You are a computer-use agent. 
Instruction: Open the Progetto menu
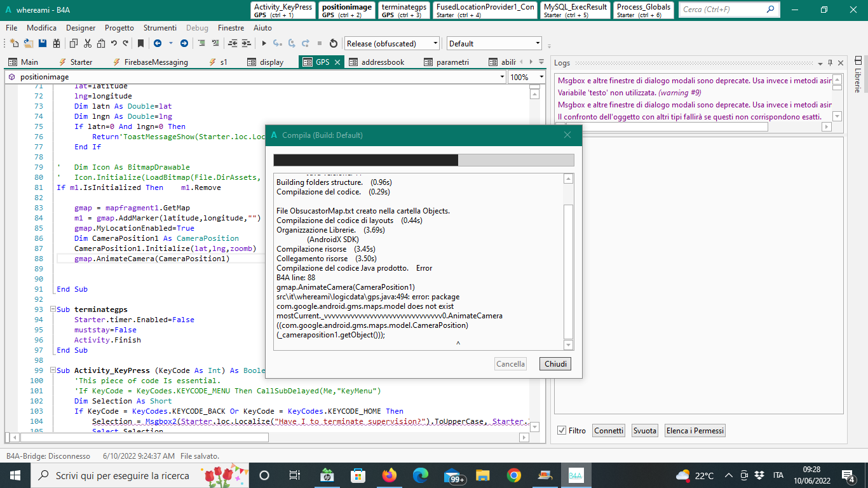click(x=119, y=28)
